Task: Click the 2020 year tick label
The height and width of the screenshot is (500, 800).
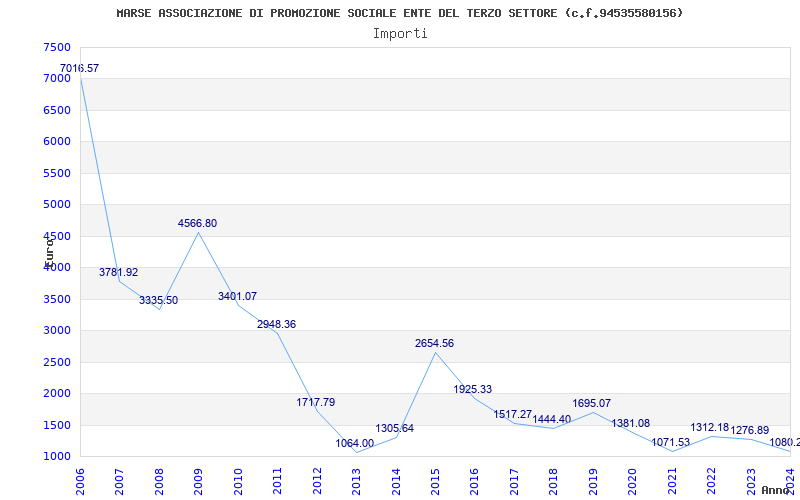Action: tap(632, 479)
